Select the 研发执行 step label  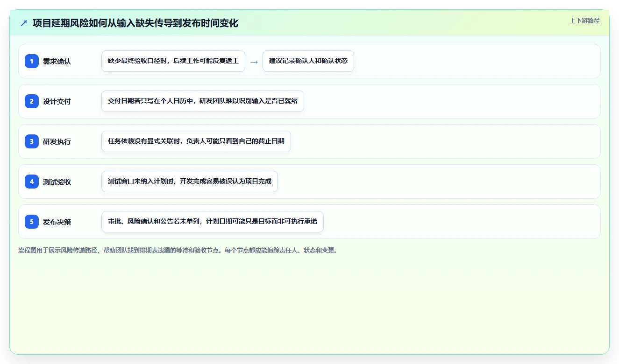point(57,141)
